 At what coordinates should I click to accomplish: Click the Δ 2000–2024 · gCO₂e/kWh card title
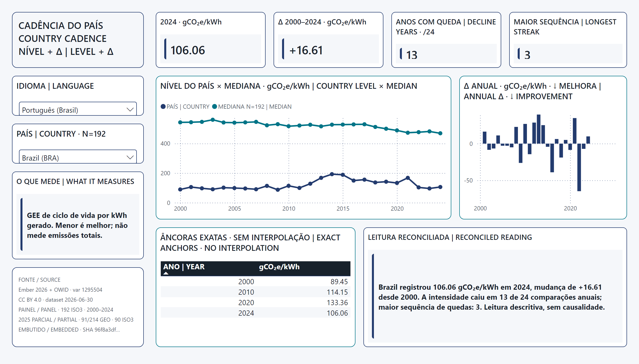click(x=322, y=22)
